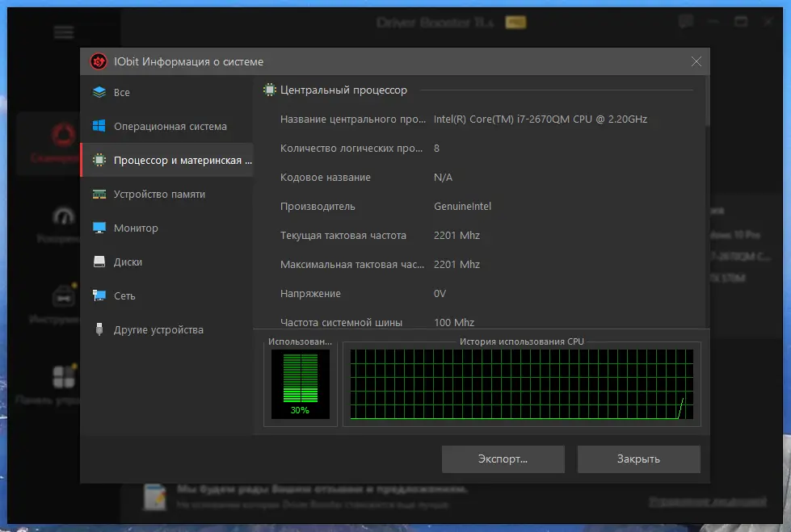Click the four-squares action center icon in Driver Booster
Image resolution: width=791 pixels, height=532 pixels.
point(64,377)
